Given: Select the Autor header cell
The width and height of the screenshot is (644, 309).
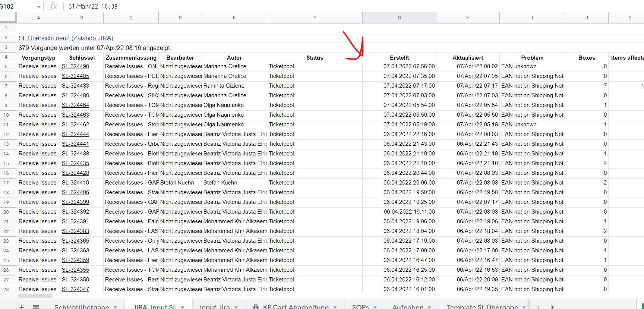Looking at the screenshot, I should point(234,57).
